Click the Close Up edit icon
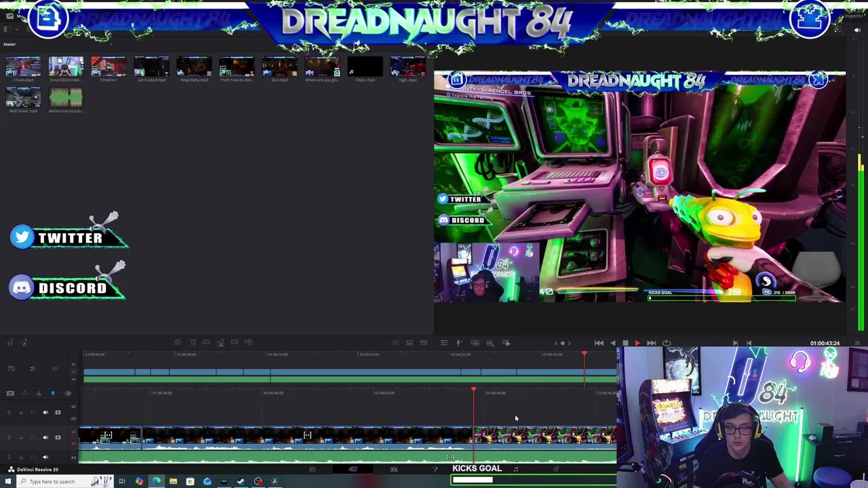 click(220, 343)
